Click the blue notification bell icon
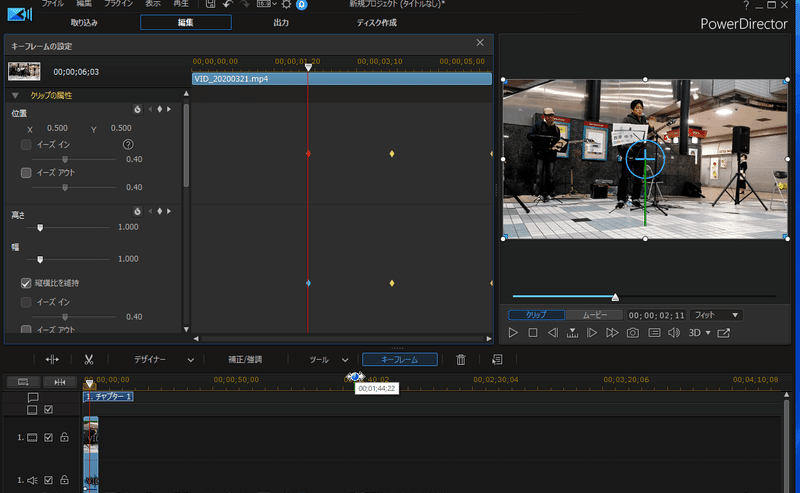This screenshot has width=800, height=493. [x=302, y=5]
